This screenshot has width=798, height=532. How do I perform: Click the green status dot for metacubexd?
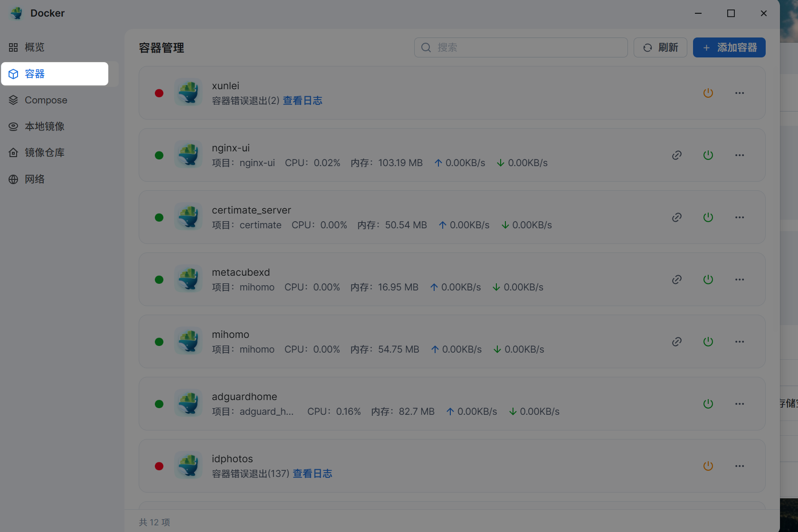click(x=159, y=280)
